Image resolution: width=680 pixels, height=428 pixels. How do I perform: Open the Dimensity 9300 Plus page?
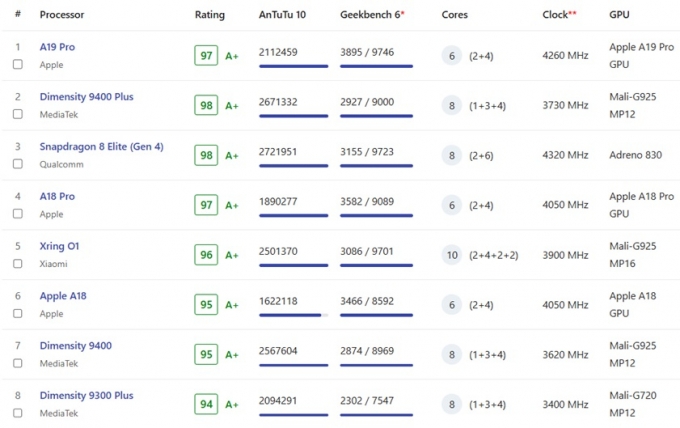click(86, 395)
